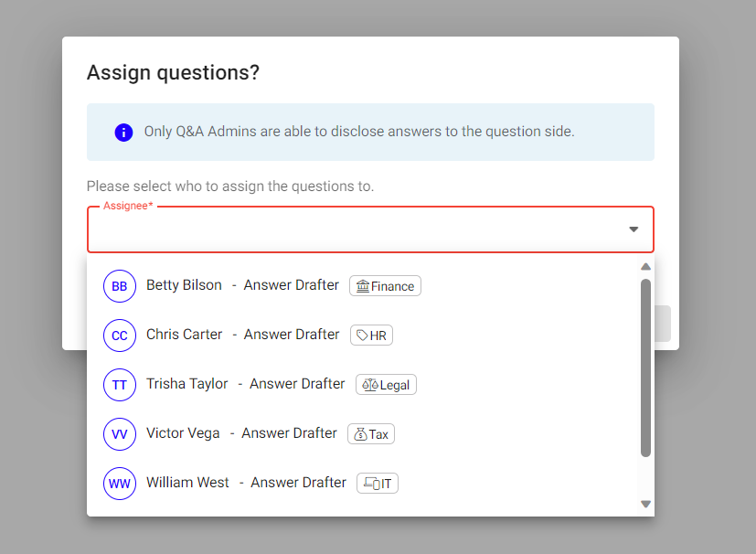Image resolution: width=756 pixels, height=554 pixels.
Task: Click the HR tag with label icon
Action: point(371,336)
